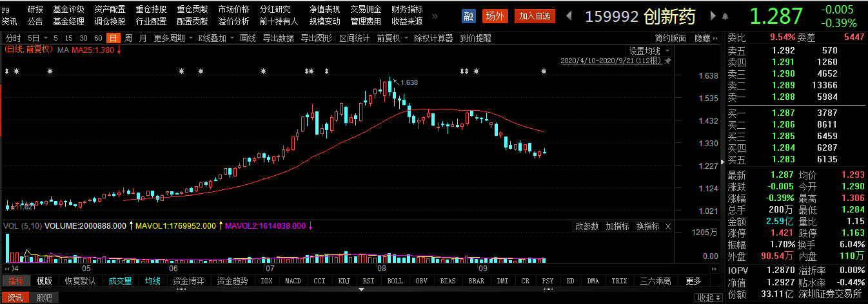
Task: Open 除权计算器 ex-rights calculator
Action: (433, 39)
